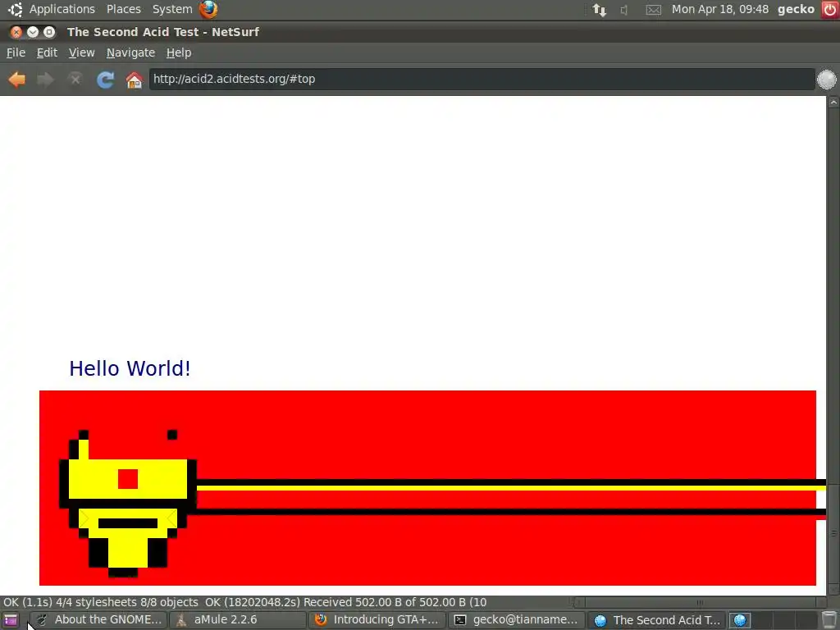Open the File menu
840x630 pixels.
(16, 52)
